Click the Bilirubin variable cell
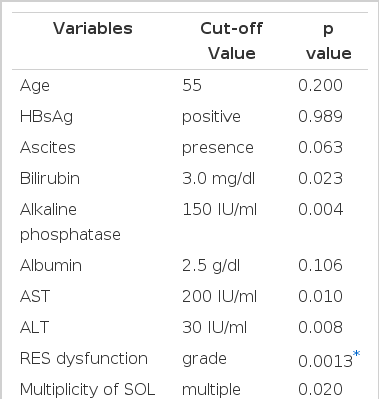This screenshot has height=399, width=379. (50, 178)
